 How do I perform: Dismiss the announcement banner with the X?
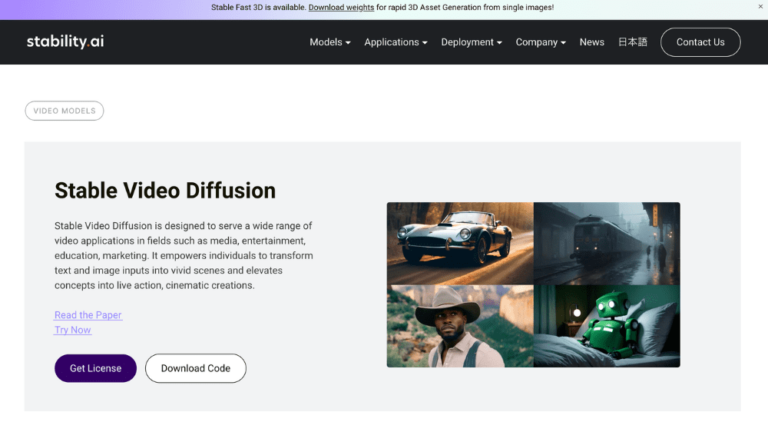click(x=759, y=7)
